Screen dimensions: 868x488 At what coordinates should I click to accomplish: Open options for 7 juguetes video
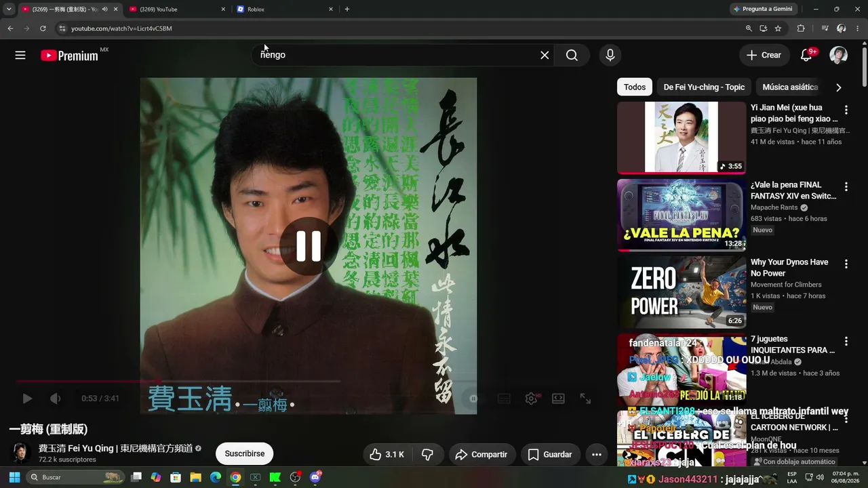click(x=846, y=342)
